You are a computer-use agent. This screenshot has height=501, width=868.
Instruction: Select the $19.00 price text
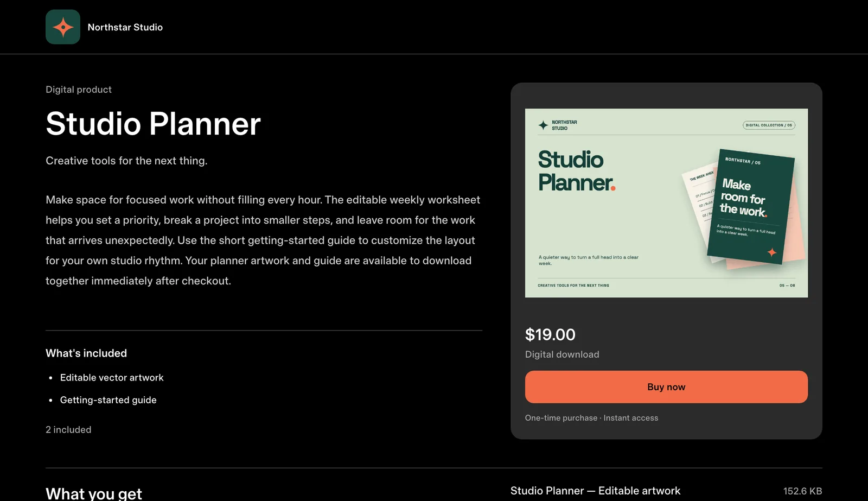pyautogui.click(x=550, y=334)
